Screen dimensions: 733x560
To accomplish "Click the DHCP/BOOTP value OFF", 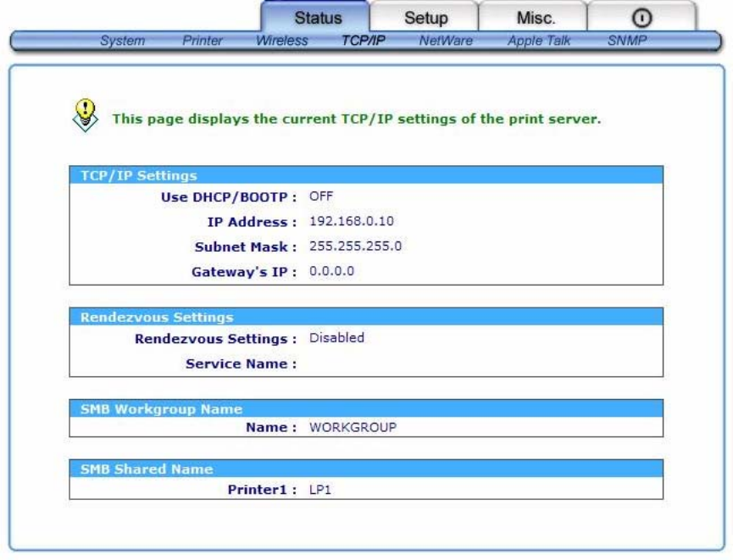I will tap(321, 196).
